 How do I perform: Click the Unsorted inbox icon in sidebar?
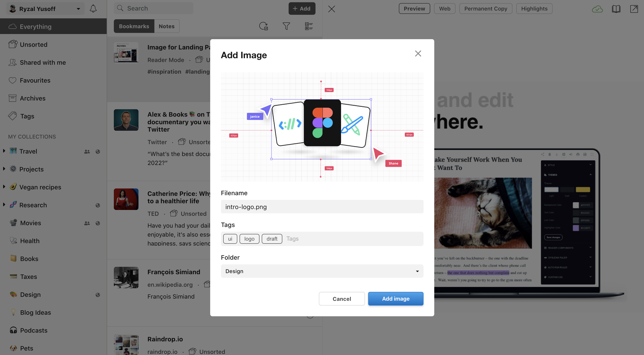[13, 44]
